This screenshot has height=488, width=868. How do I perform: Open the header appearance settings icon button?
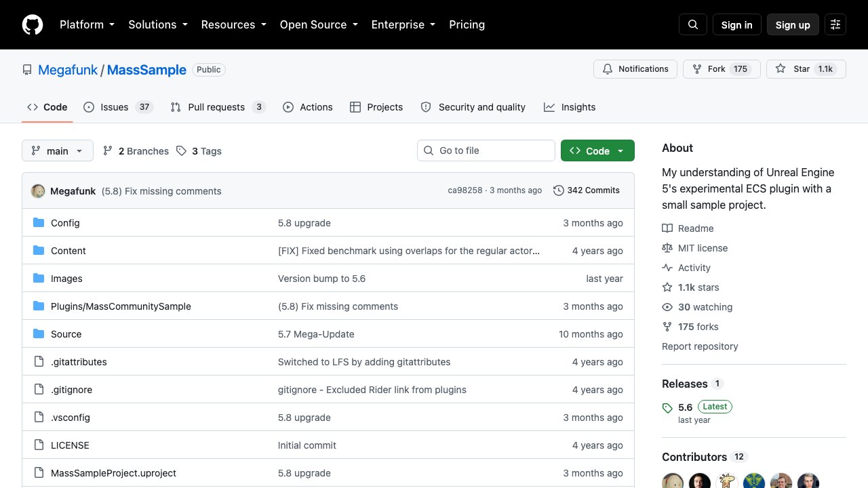click(x=835, y=24)
